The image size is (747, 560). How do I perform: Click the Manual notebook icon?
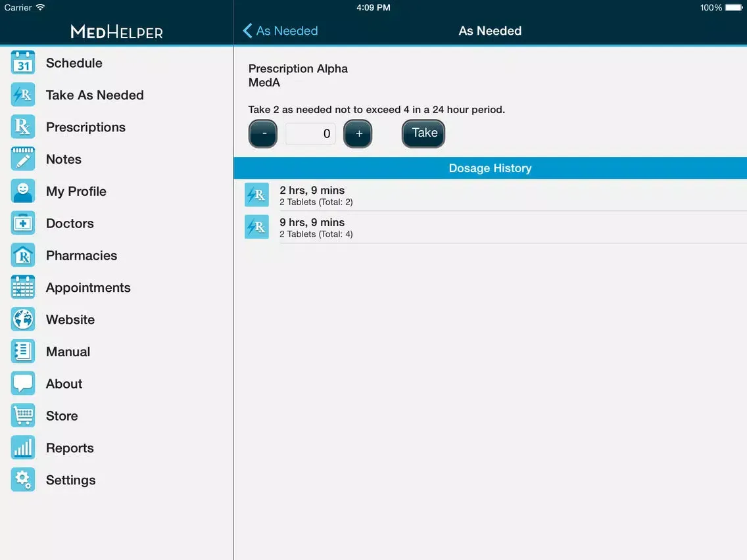(23, 352)
